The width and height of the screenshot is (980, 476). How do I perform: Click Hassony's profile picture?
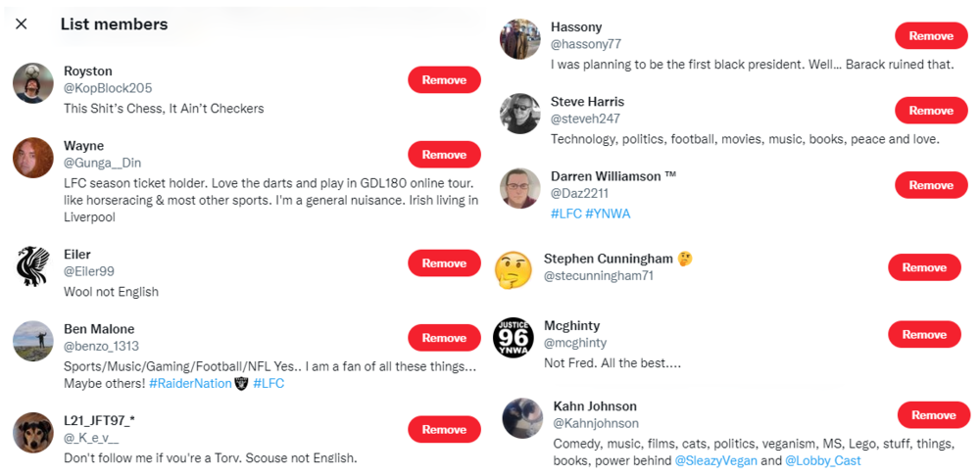(x=520, y=39)
